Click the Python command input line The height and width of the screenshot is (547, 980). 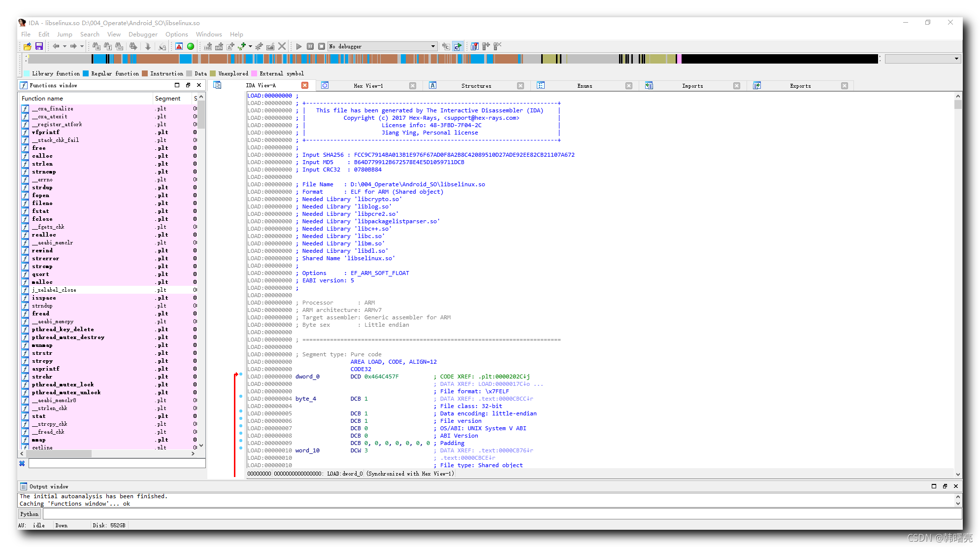tap(502, 514)
